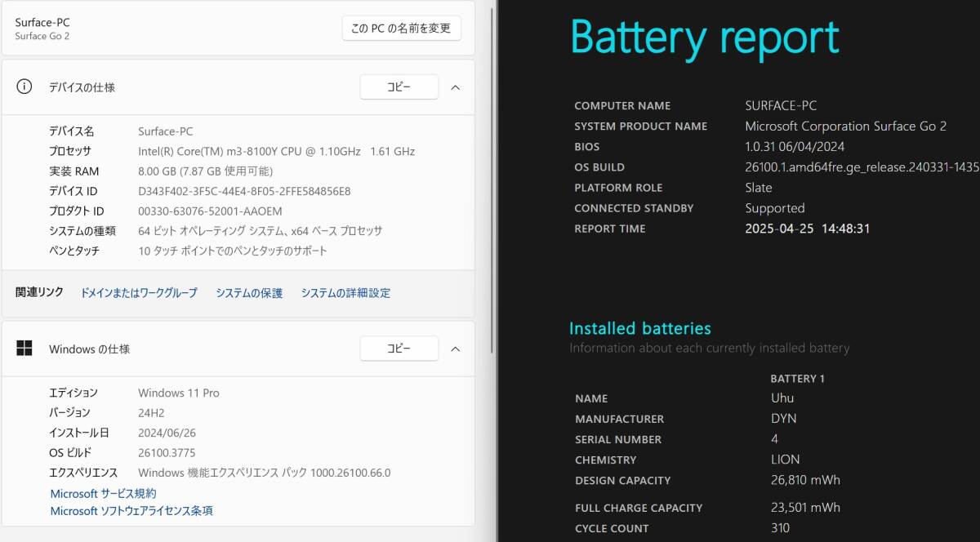Copy device specifications with コピー button
The height and width of the screenshot is (542, 980).
pos(399,87)
